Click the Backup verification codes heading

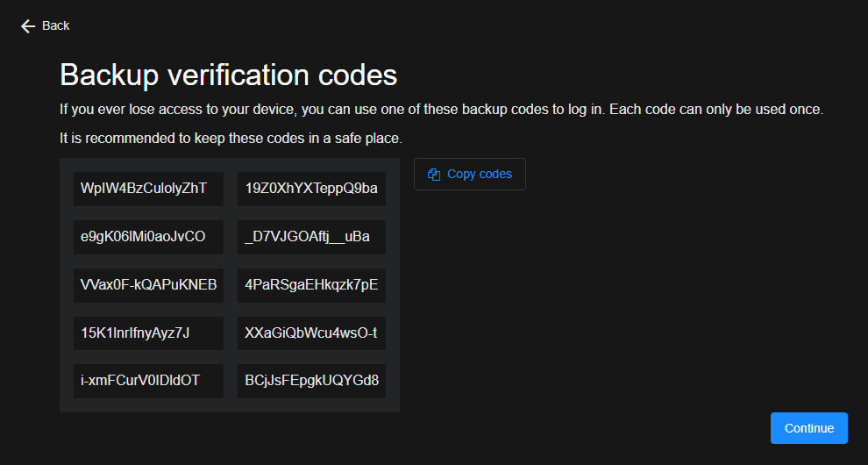[228, 75]
